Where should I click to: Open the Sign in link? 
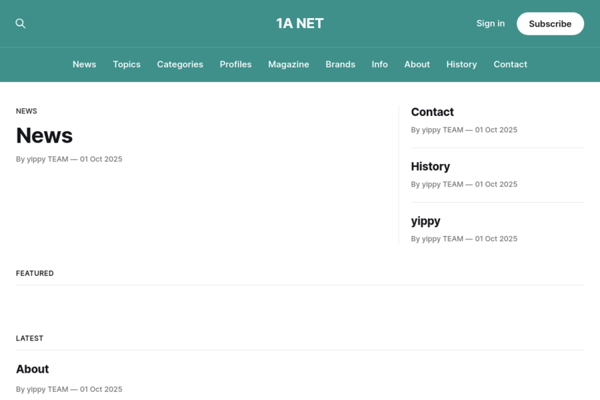(490, 24)
